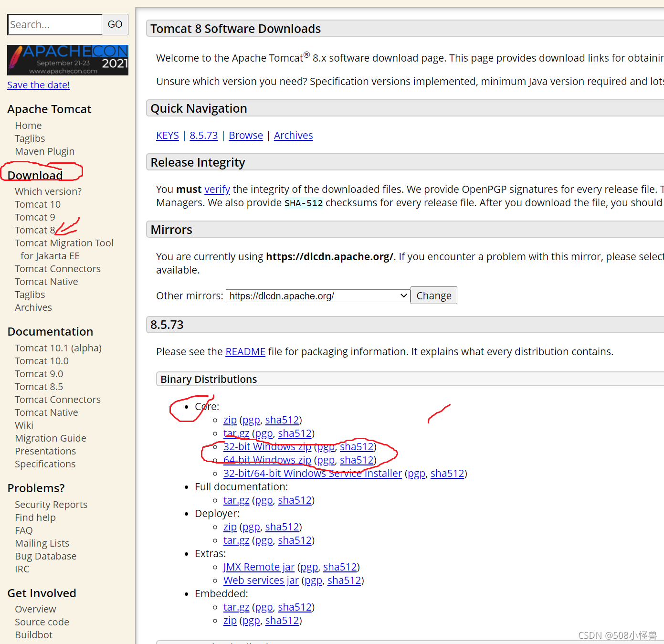Open Source code sidebar link
This screenshot has width=664, height=644.
(x=42, y=622)
